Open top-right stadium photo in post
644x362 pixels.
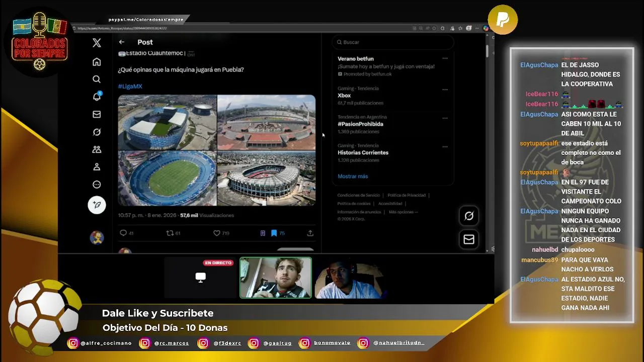pyautogui.click(x=266, y=122)
